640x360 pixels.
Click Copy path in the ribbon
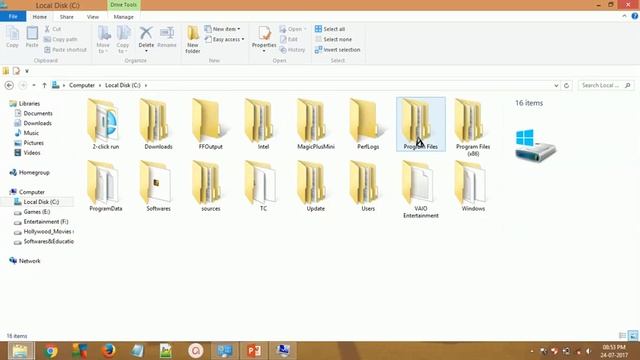pos(60,39)
